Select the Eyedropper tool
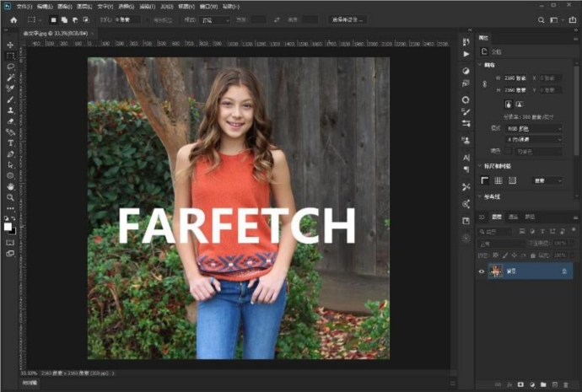 click(10, 89)
